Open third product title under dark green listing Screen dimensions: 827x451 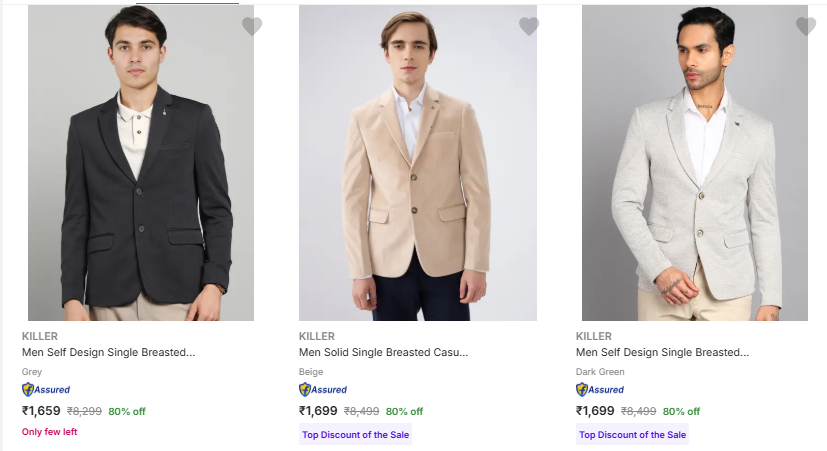coord(662,352)
